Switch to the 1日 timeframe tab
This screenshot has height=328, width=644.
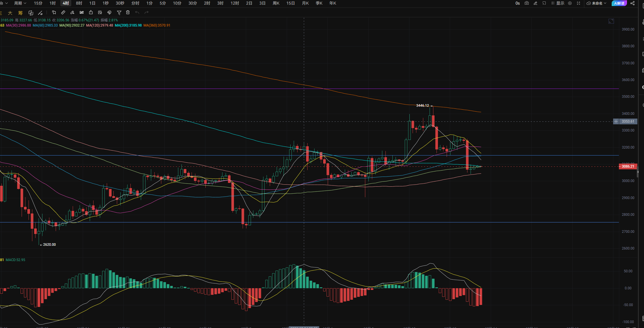click(92, 3)
